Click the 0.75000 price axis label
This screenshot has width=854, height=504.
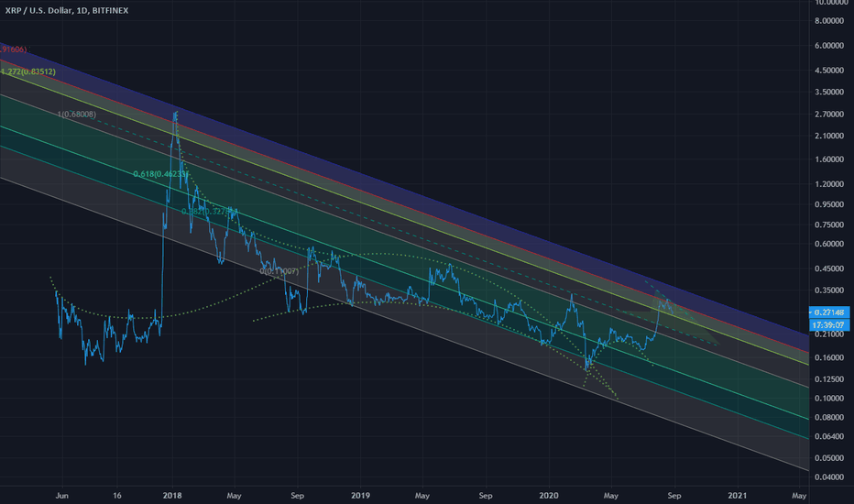[x=829, y=225]
